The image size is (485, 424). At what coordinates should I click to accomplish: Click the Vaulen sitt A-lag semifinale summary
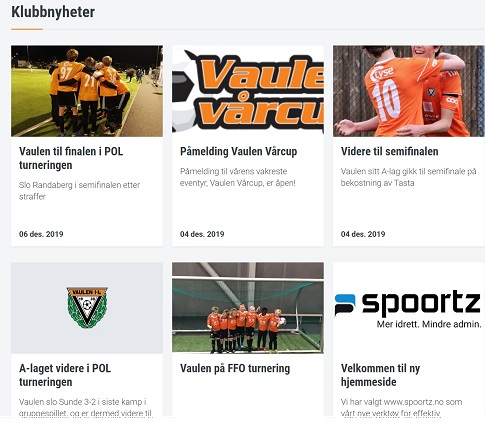point(408,177)
